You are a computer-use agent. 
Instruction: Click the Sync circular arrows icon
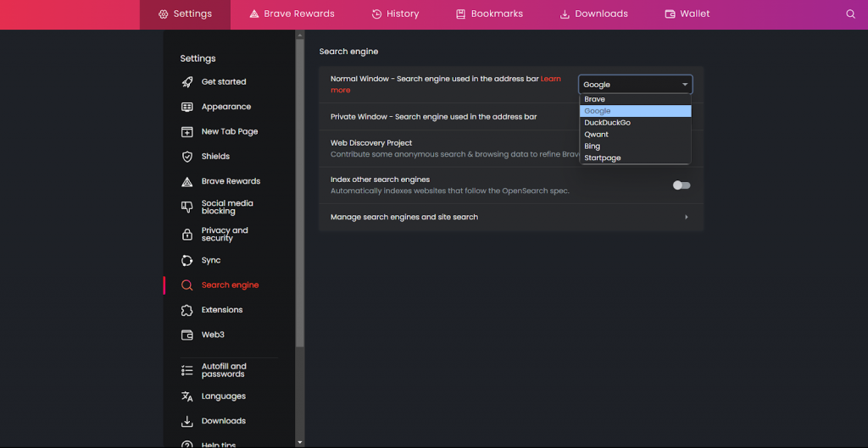click(187, 261)
